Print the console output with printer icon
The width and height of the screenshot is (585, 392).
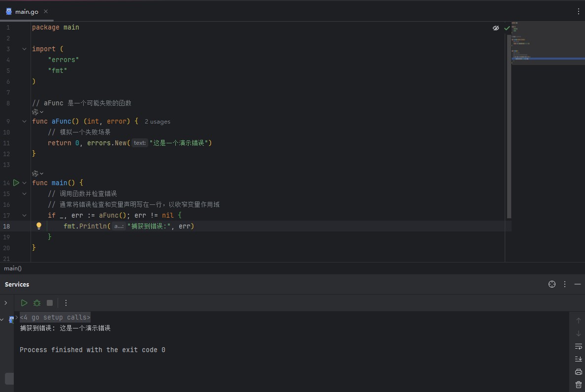click(x=579, y=372)
